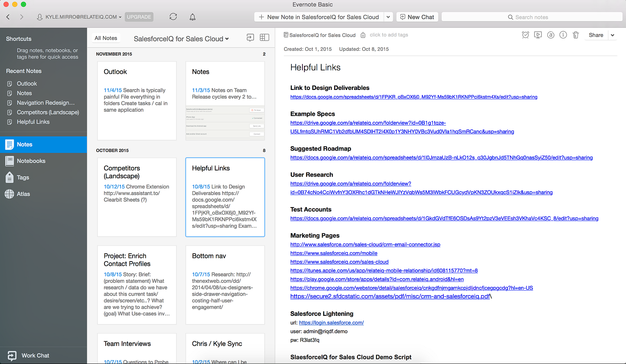This screenshot has height=364, width=626.
Task: Open the Suggested Roadmap spreadsheet link
Action: pyautogui.click(x=441, y=158)
